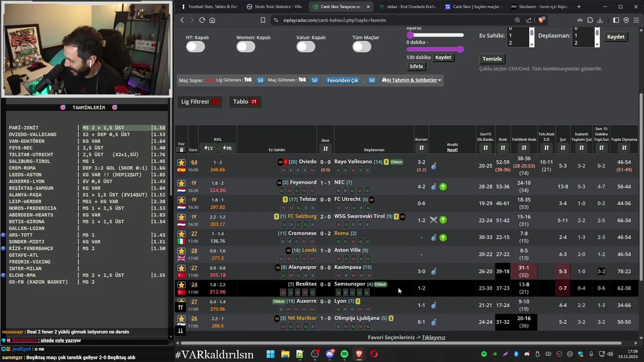This screenshot has width=644, height=362.
Task: Open the Lig Filtresi button
Action: (x=200, y=102)
